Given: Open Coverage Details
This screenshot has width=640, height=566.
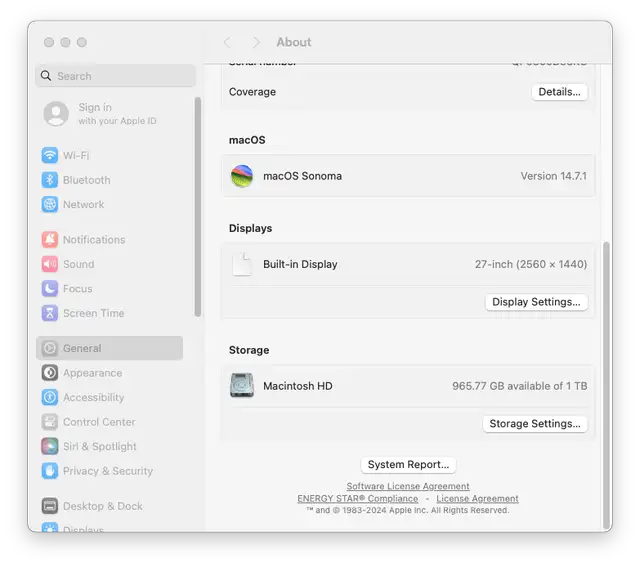Looking at the screenshot, I should [x=559, y=92].
